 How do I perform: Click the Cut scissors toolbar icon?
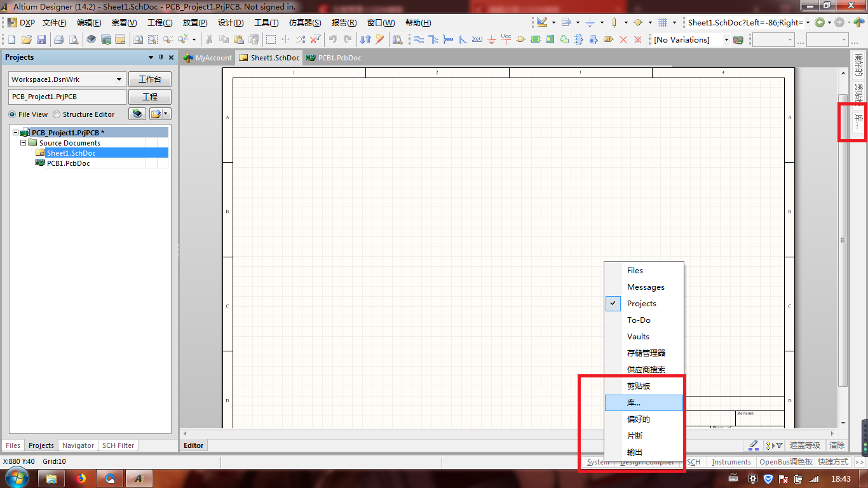pyautogui.click(x=208, y=39)
